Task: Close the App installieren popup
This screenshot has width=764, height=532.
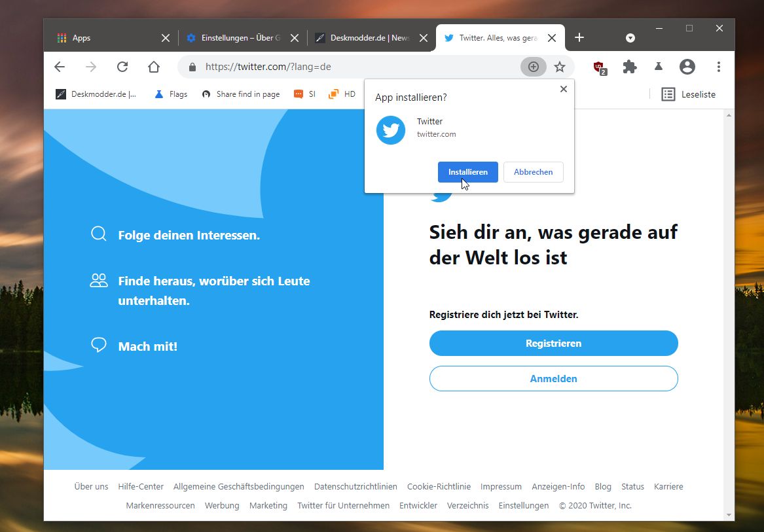Action: pyautogui.click(x=564, y=89)
